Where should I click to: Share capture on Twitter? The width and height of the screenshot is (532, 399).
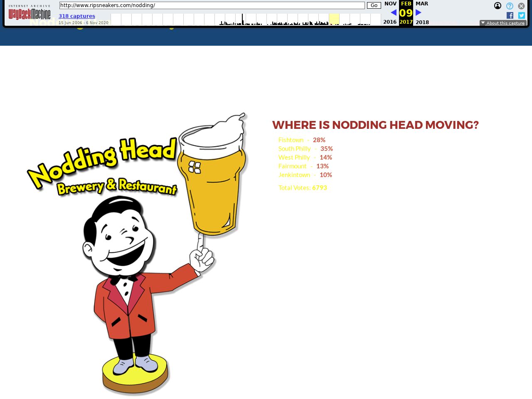(x=522, y=15)
